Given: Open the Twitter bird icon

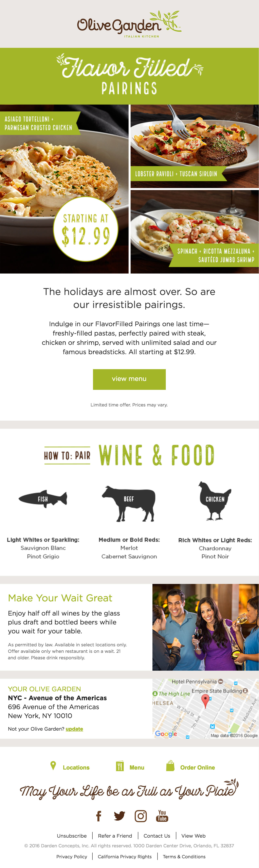Looking at the screenshot, I should tap(119, 816).
